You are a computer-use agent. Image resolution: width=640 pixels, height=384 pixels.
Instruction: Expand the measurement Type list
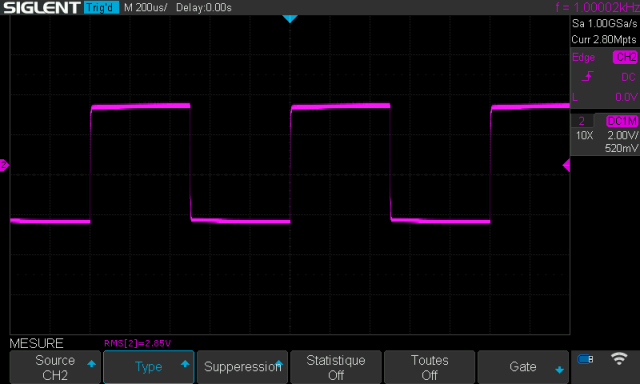point(149,367)
